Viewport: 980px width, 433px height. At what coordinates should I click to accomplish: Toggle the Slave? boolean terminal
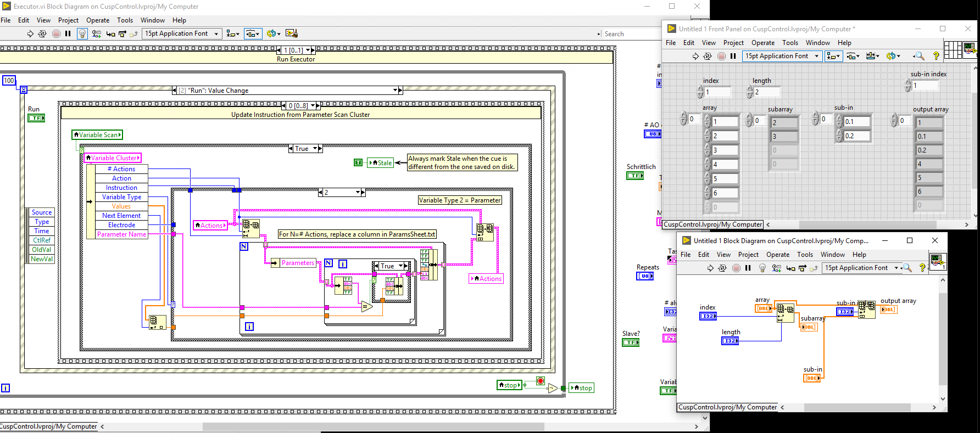(x=630, y=342)
